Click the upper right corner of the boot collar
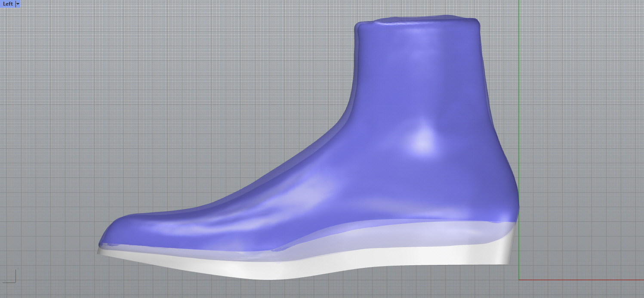 tap(477, 22)
